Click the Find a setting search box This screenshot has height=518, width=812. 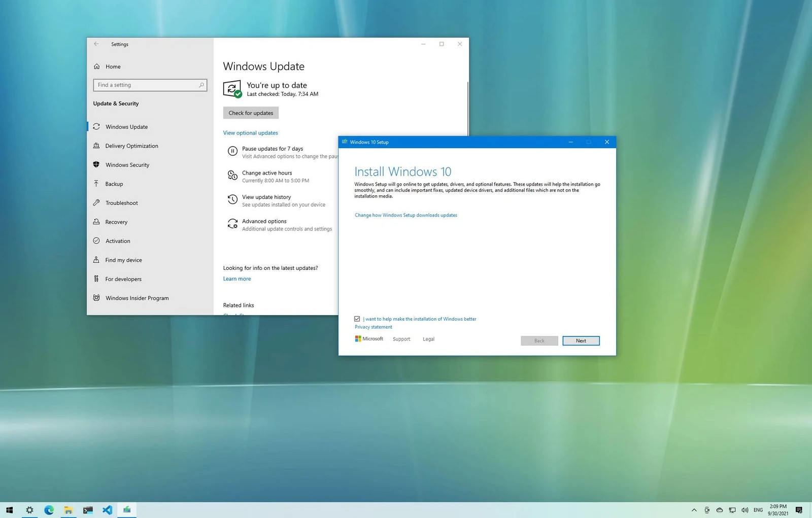pos(150,85)
